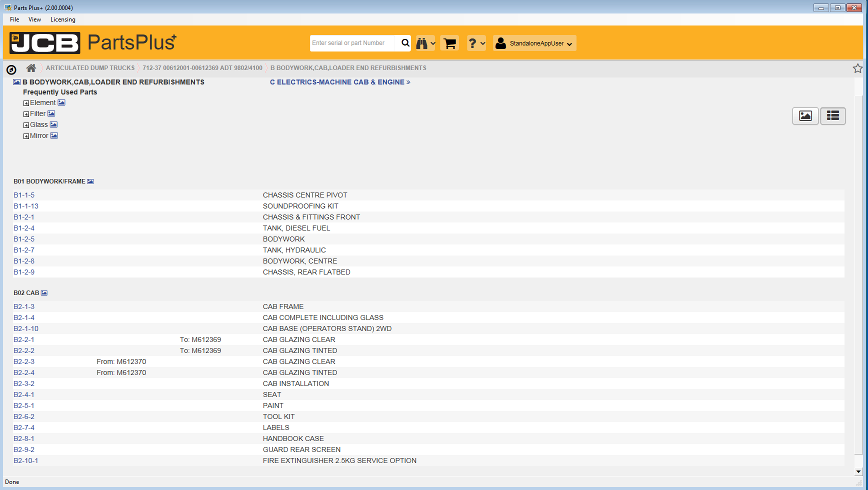
Task: Click the shopping cart icon
Action: click(x=449, y=43)
